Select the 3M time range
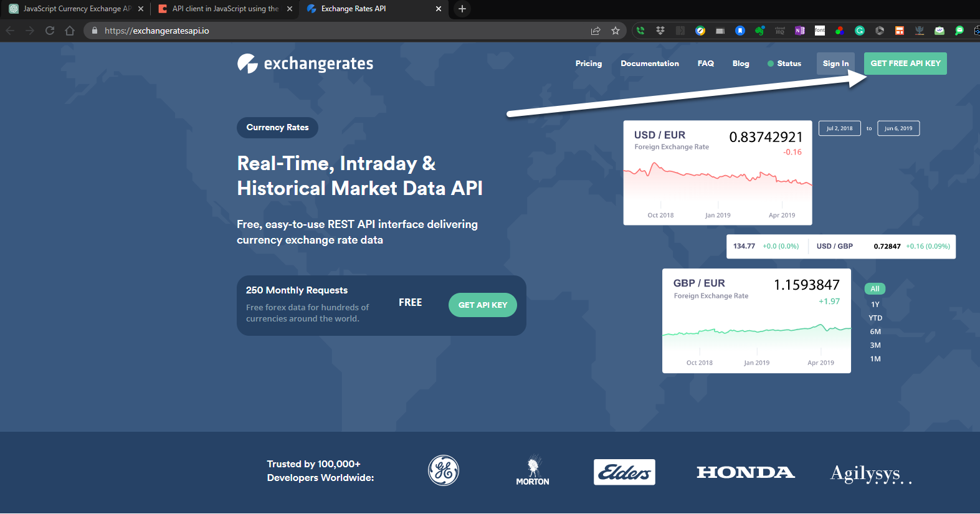The width and height of the screenshot is (980, 514). point(875,346)
